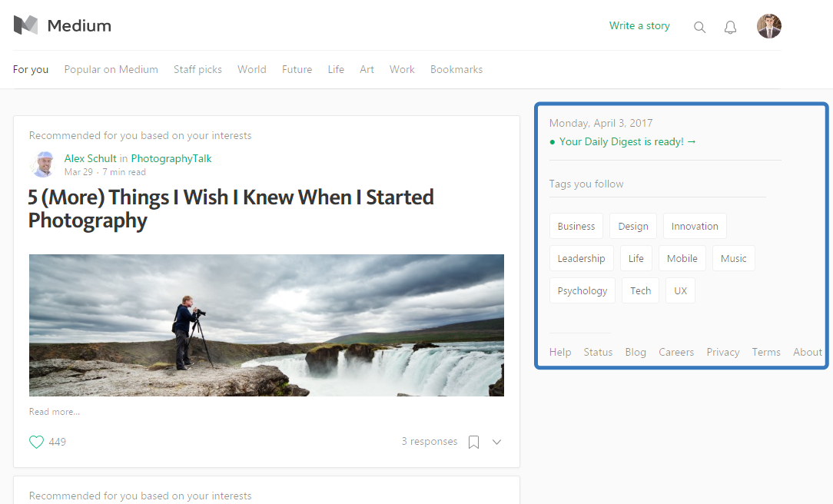
Task: Choose the UX tag
Action: tap(680, 290)
